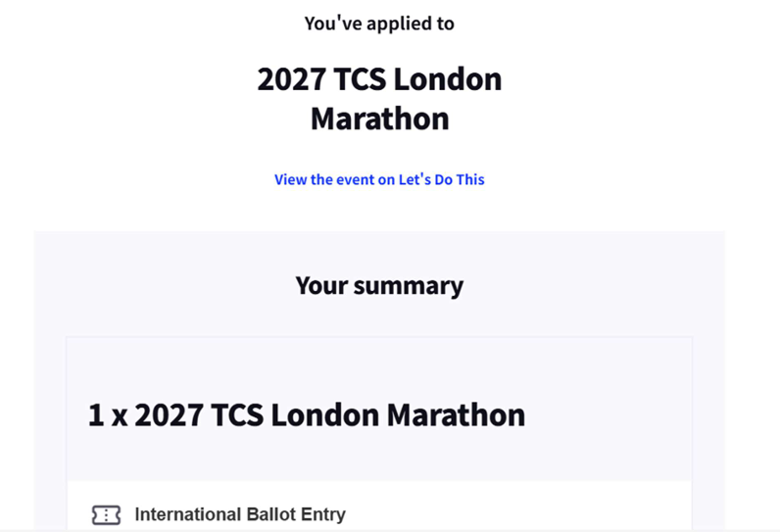780x532 pixels.
Task: Click the word "Entry" in the ticket row
Action: [x=324, y=514]
